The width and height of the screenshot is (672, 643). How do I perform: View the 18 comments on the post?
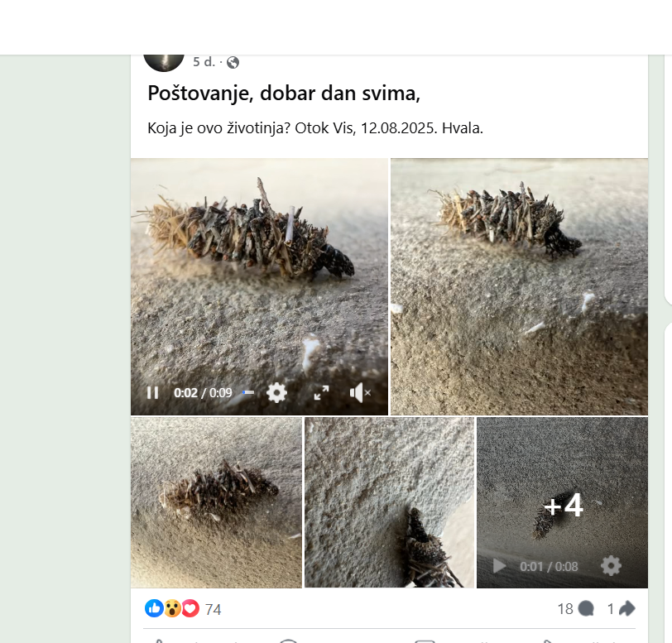575,609
